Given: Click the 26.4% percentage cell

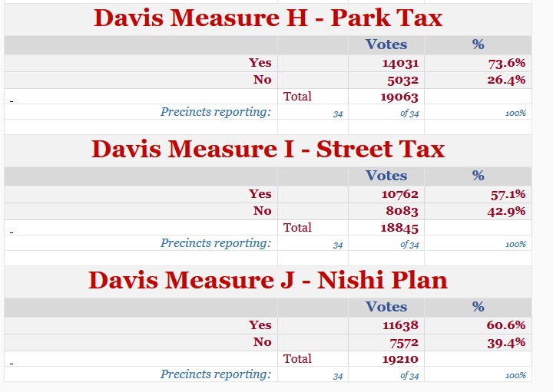Looking at the screenshot, I should coord(505,80).
